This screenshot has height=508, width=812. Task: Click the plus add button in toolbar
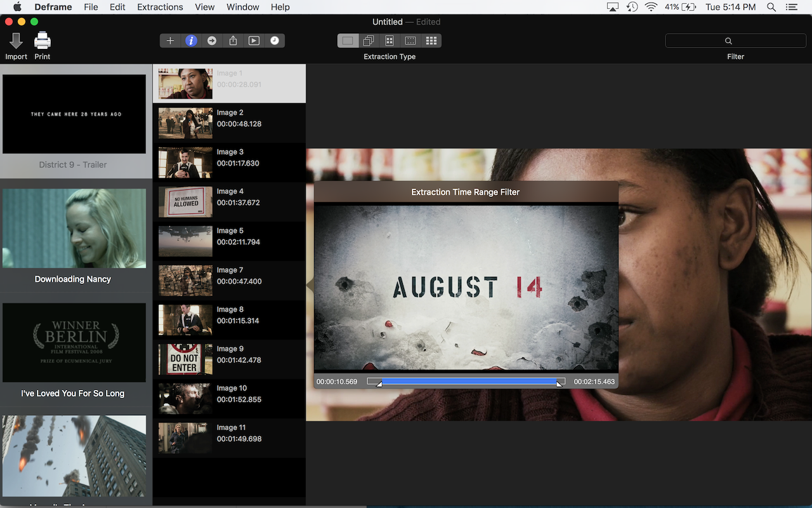[170, 41]
